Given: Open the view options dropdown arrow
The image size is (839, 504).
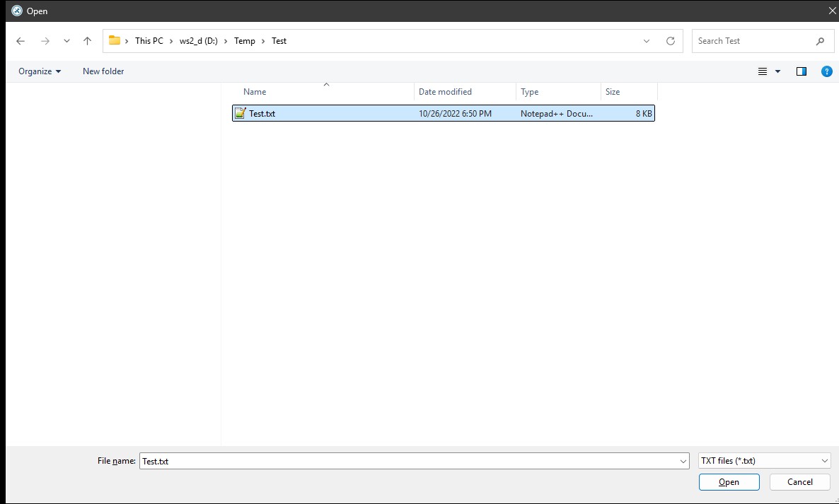Looking at the screenshot, I should point(778,71).
